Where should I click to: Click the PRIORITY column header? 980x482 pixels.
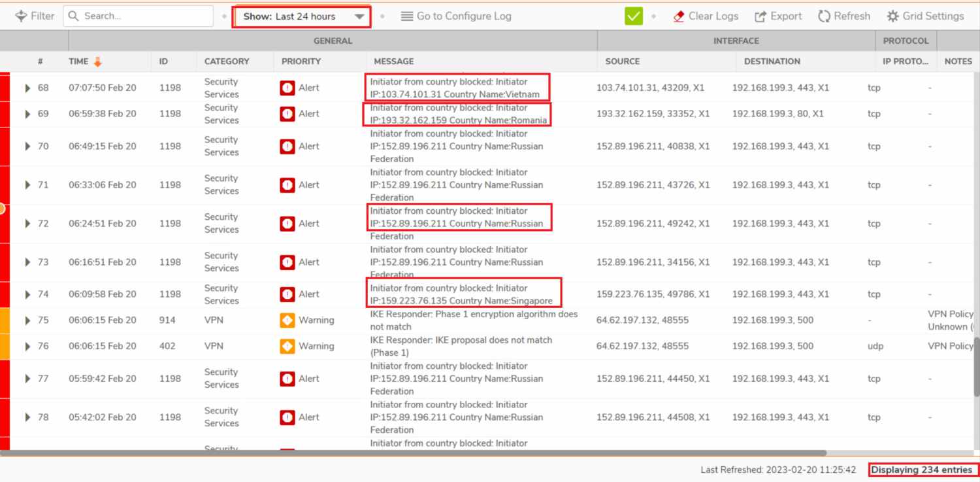click(x=301, y=61)
